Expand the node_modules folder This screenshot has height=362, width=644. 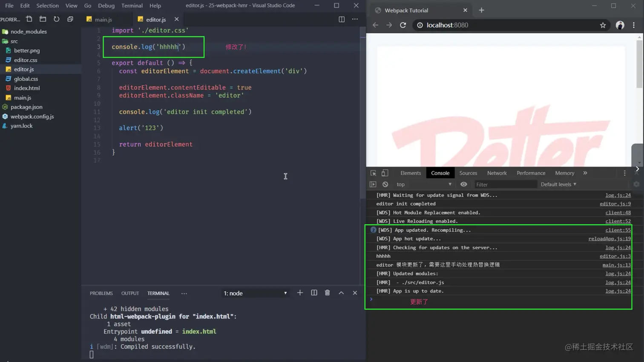pyautogui.click(x=29, y=32)
